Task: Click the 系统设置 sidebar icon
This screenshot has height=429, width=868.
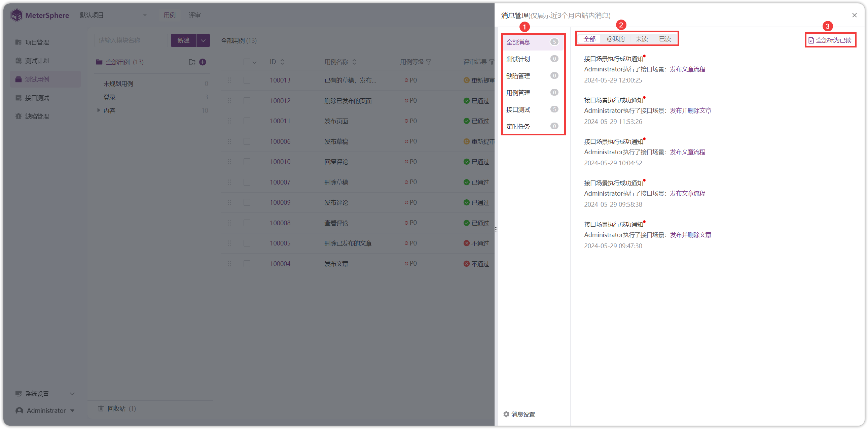Action: click(x=19, y=394)
